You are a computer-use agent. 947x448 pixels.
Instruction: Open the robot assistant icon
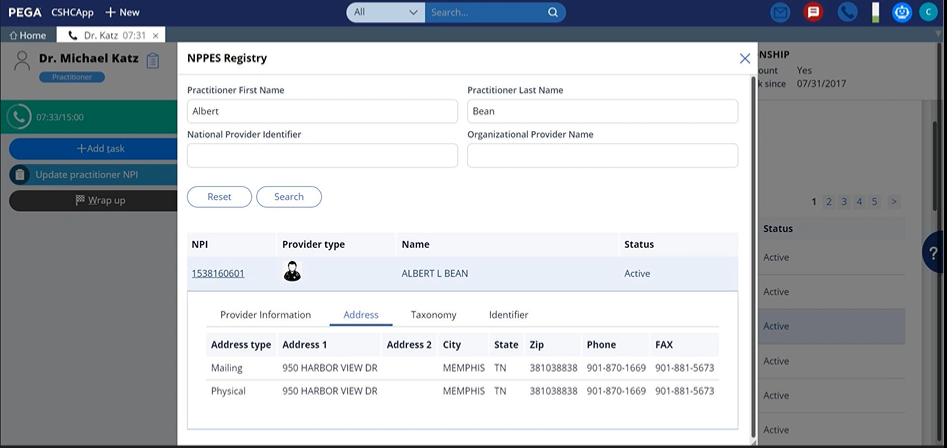tap(902, 12)
